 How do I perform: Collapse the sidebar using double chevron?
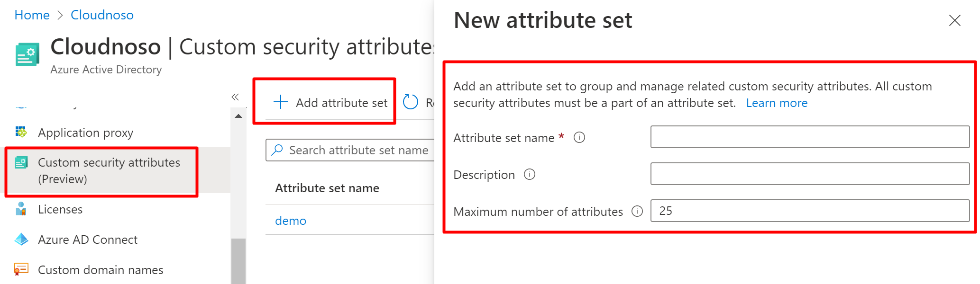pos(235,97)
